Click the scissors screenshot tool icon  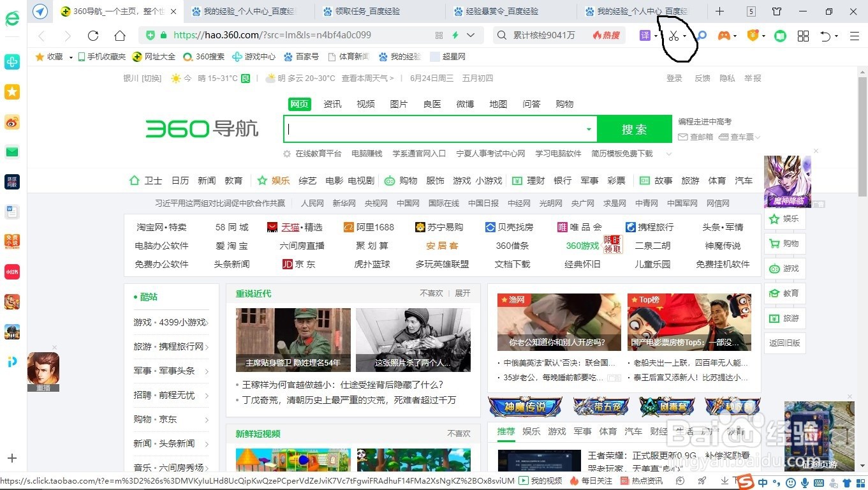673,36
